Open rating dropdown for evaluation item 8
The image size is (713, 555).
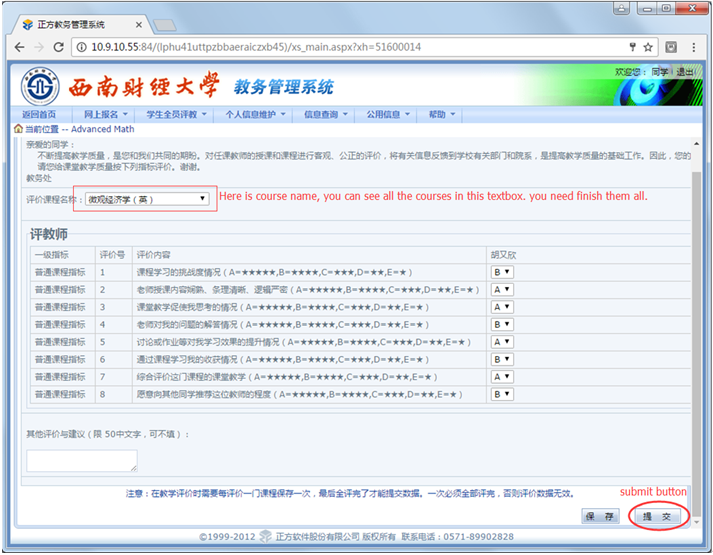click(x=500, y=395)
